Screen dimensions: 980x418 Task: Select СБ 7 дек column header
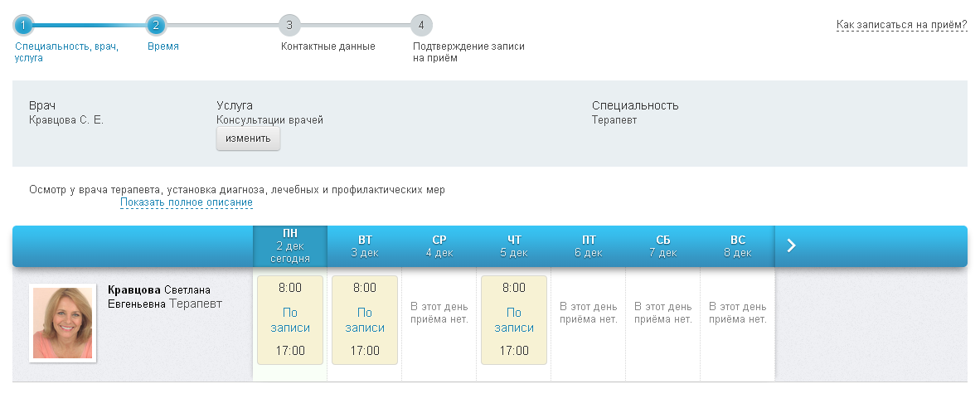point(663,245)
